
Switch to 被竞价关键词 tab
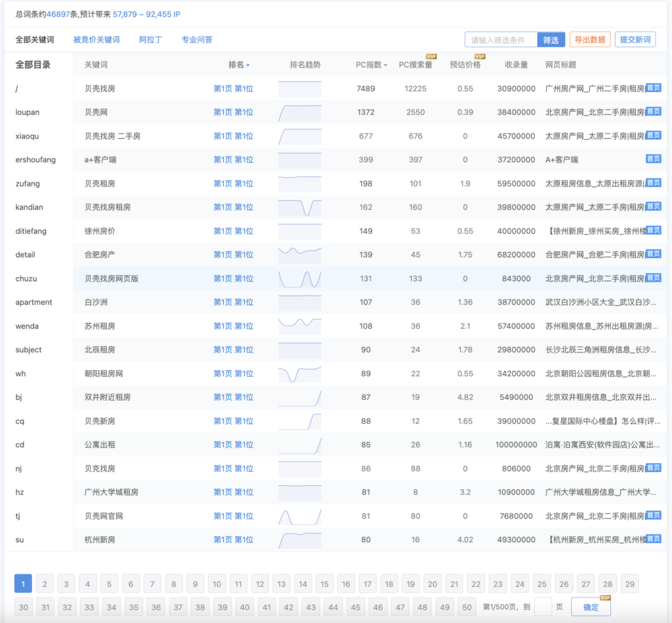[96, 40]
